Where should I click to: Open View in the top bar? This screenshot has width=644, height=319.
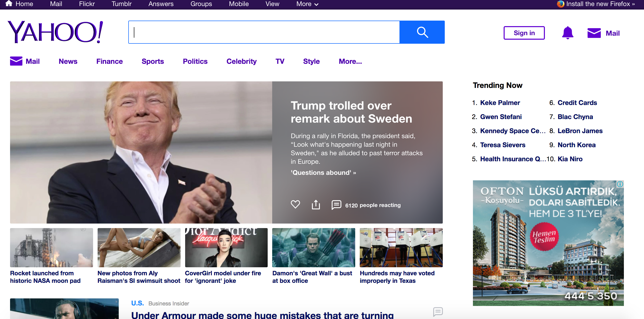coord(272,4)
